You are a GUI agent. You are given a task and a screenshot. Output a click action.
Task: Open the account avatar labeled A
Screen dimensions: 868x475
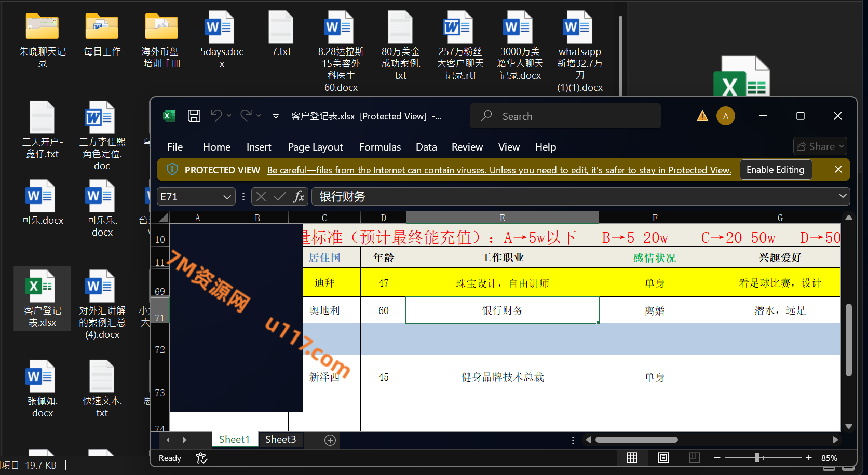point(725,116)
